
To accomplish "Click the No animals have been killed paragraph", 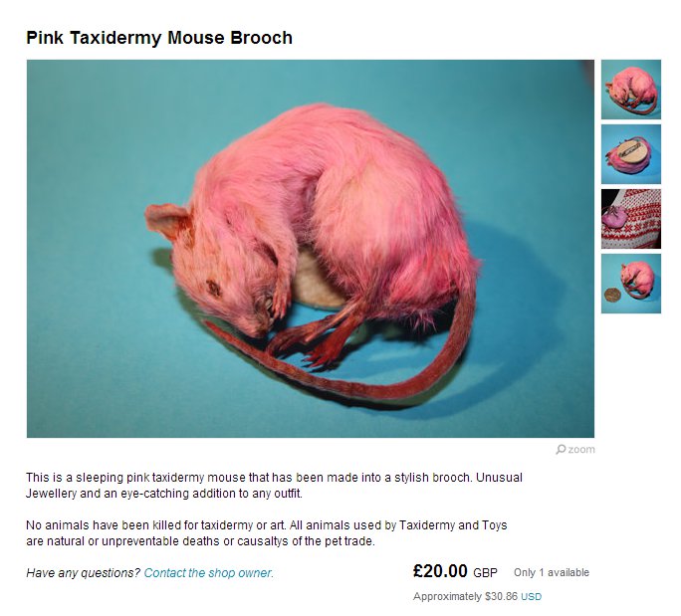I will coord(266,533).
